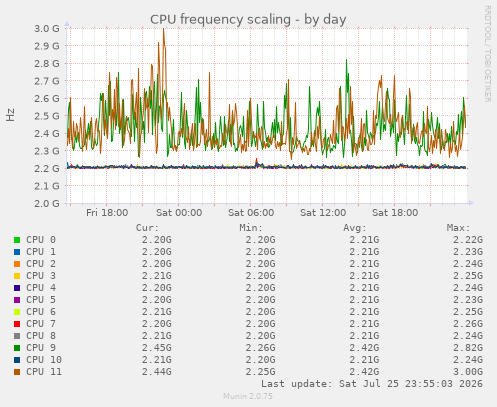
Task: Click the CPU 3 yellow legend swatch
Action: (x=17, y=276)
